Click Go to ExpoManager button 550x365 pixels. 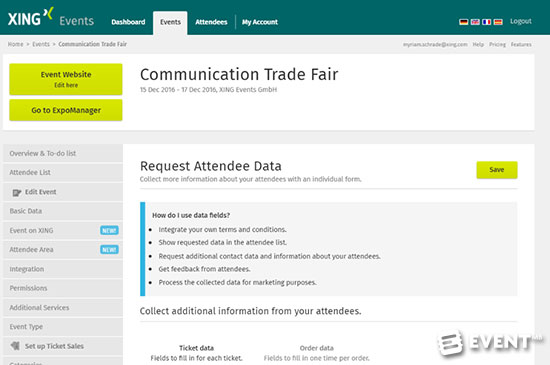[66, 110]
